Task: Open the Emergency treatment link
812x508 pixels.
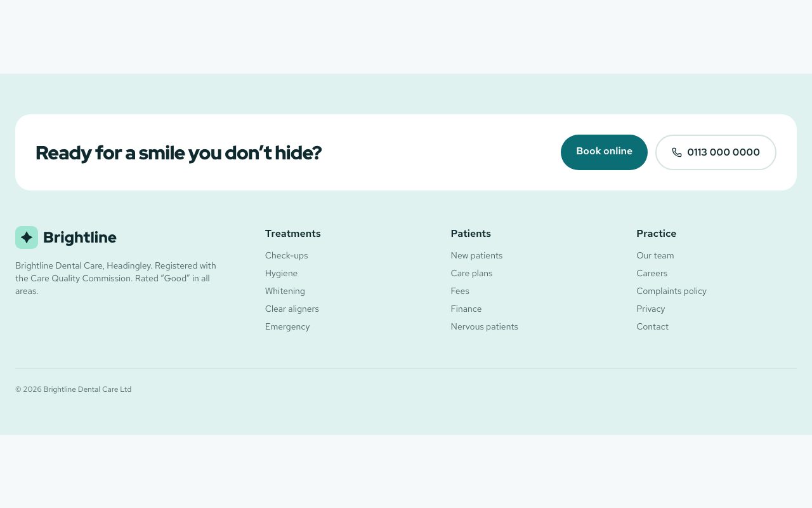Action: click(287, 326)
